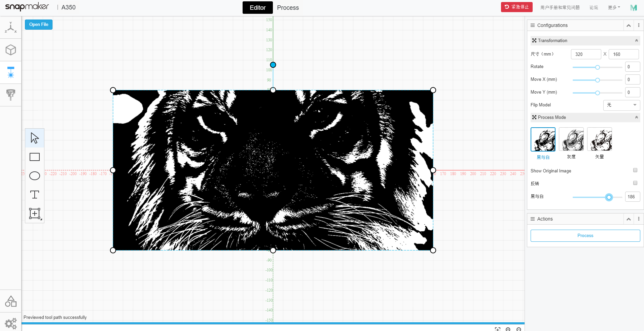Viewport: 644px width, 331px height.
Task: Click the top-left resize handle of tiger image
Action: coord(113,90)
